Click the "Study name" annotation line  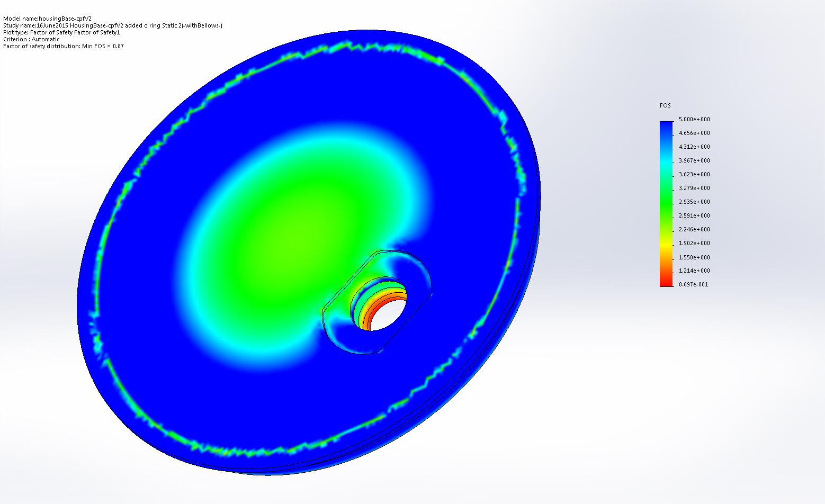[x=113, y=25]
